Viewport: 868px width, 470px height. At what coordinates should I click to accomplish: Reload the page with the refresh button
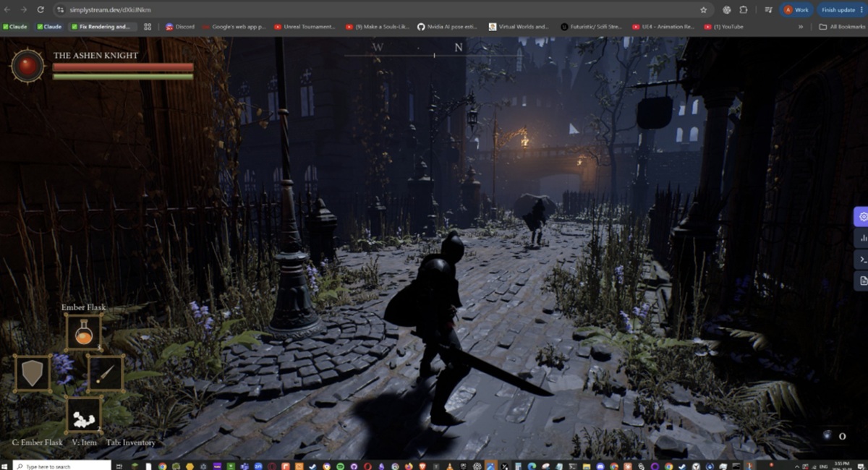(x=41, y=10)
